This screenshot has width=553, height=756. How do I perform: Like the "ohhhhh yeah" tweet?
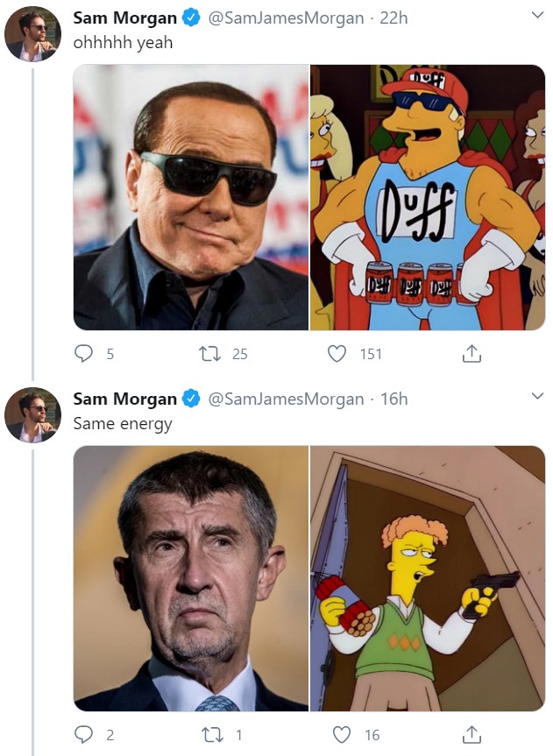[337, 354]
